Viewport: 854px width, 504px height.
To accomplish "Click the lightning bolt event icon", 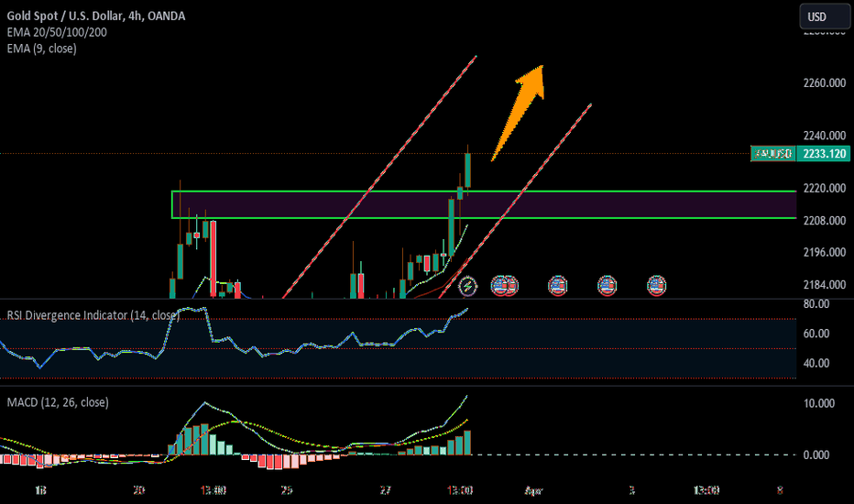I will 467,286.
